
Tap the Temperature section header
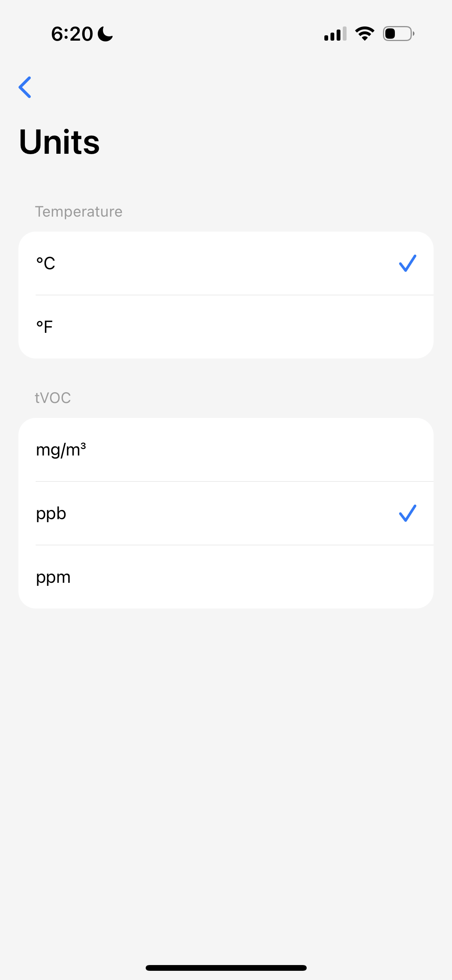79,212
